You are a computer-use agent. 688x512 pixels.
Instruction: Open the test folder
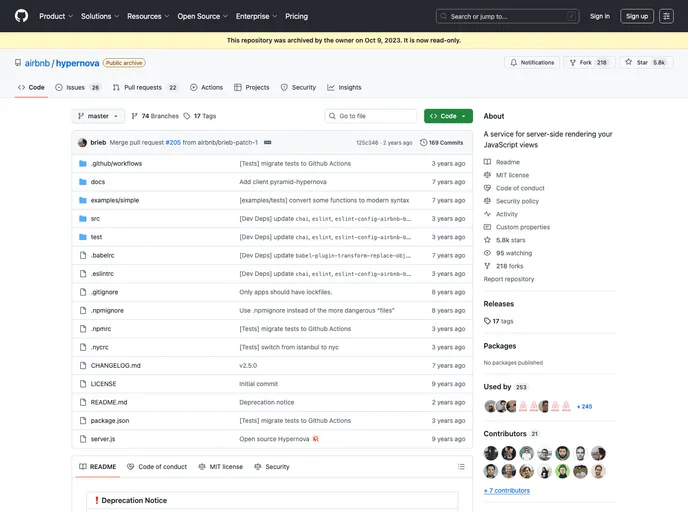(96, 237)
